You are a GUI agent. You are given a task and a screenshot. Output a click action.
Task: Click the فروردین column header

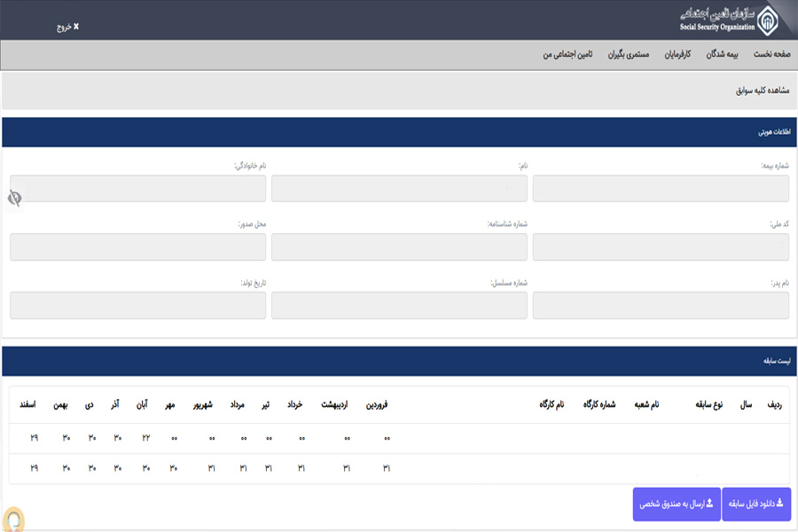click(377, 404)
